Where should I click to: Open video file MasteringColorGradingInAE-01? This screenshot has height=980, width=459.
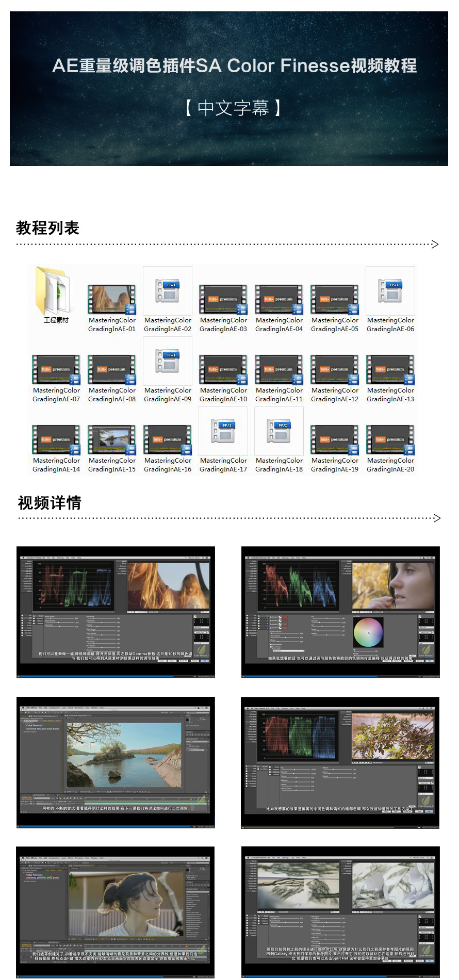point(112,300)
